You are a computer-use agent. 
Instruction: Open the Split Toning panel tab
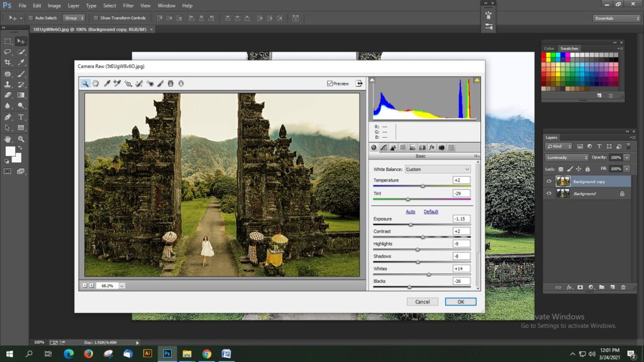point(413,147)
